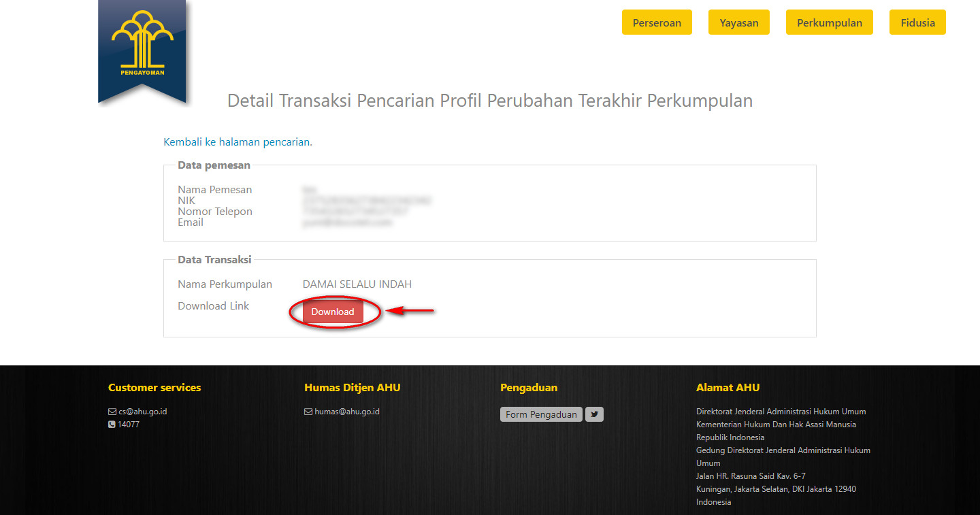
Task: Click the Twitter bird icon button
Action: coord(594,414)
